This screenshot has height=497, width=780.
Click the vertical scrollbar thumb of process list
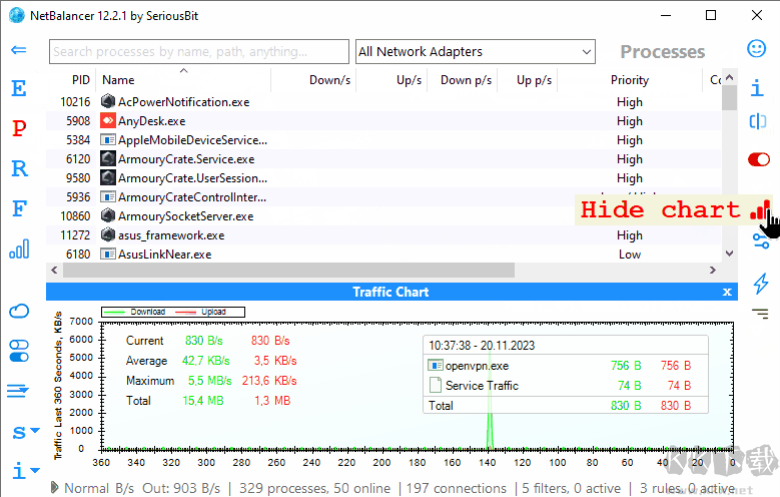(729, 98)
